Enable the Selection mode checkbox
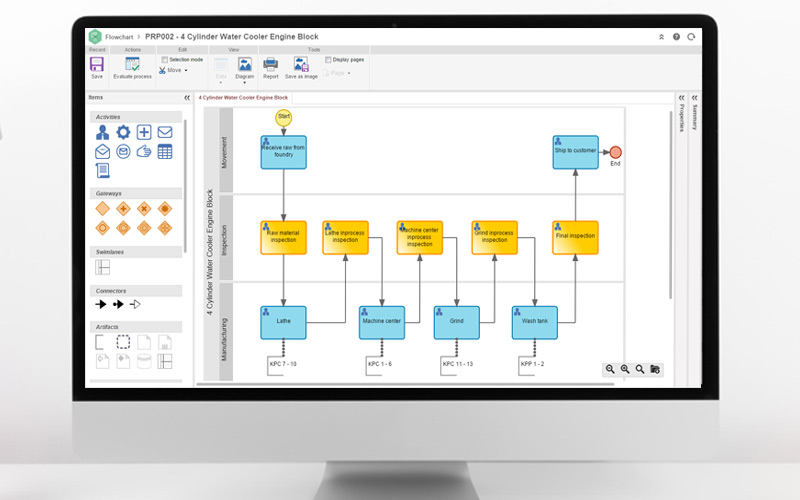800x500 pixels. tap(163, 59)
